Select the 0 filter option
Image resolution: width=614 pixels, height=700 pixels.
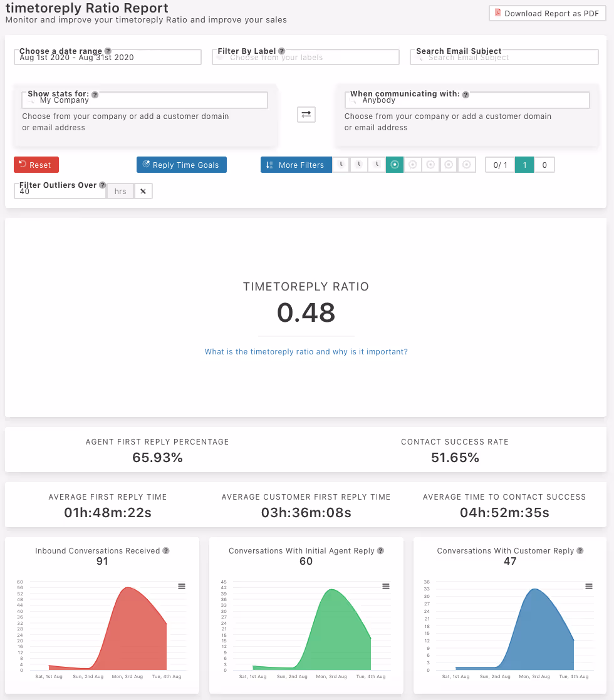pyautogui.click(x=544, y=165)
